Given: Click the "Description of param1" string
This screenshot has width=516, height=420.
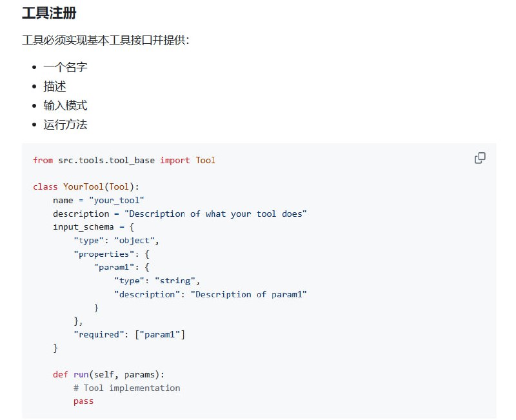Looking at the screenshot, I should 248,294.
